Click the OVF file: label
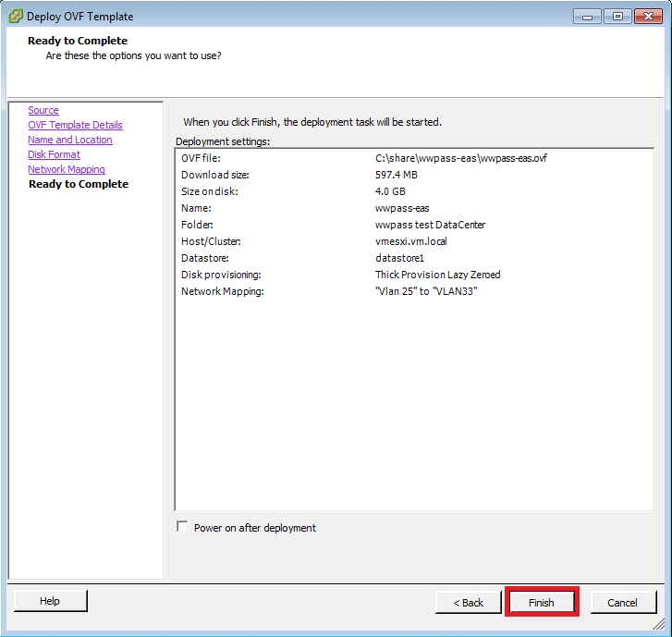Viewport: 672px width, 637px height. tap(201, 158)
